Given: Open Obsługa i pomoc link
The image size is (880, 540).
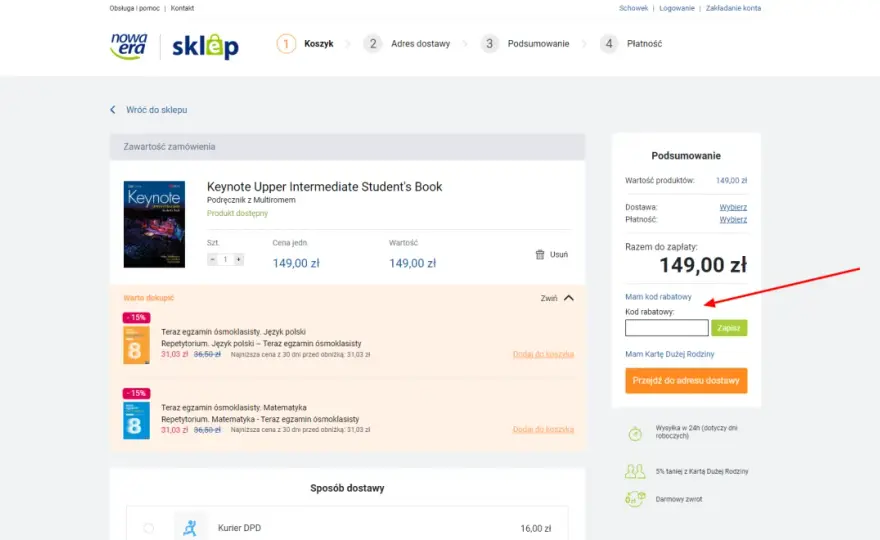Looking at the screenshot, I should pos(135,8).
